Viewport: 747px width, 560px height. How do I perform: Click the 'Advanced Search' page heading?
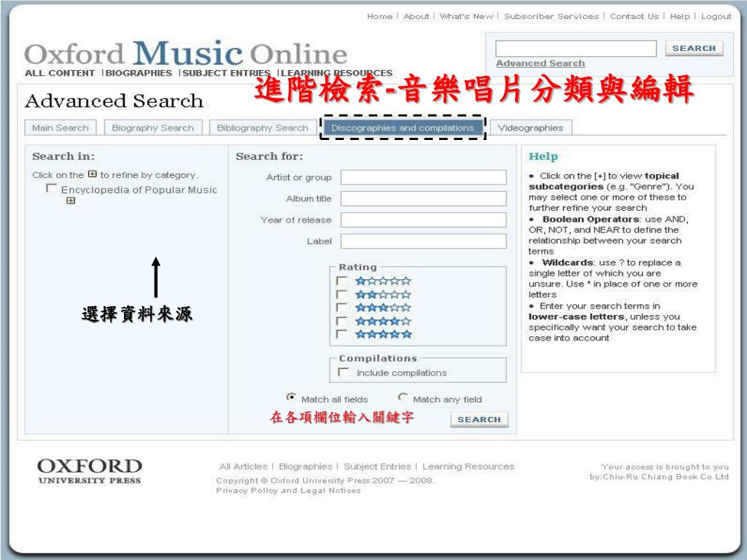click(114, 101)
